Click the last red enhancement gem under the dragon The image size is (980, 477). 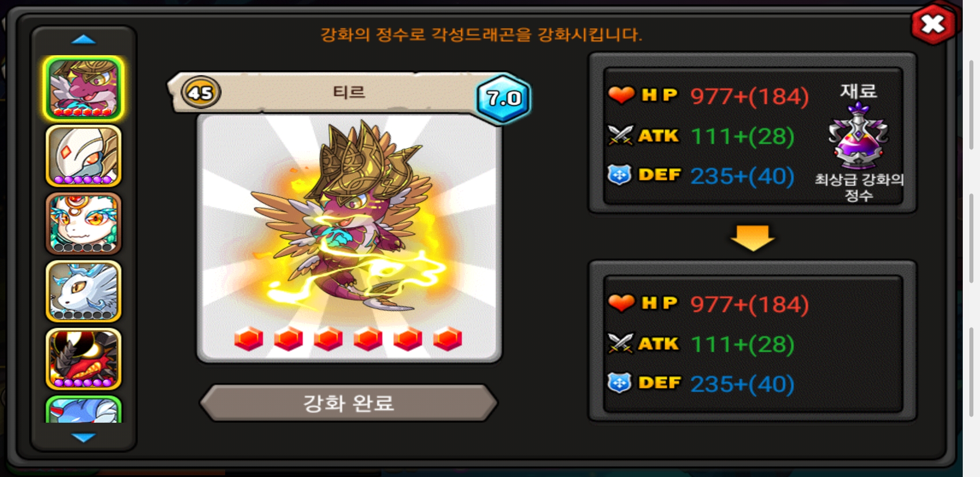click(x=448, y=339)
